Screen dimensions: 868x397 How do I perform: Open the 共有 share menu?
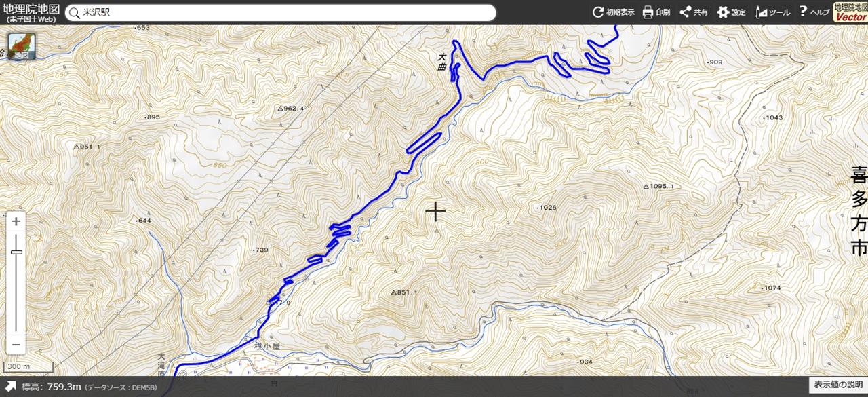pos(694,12)
